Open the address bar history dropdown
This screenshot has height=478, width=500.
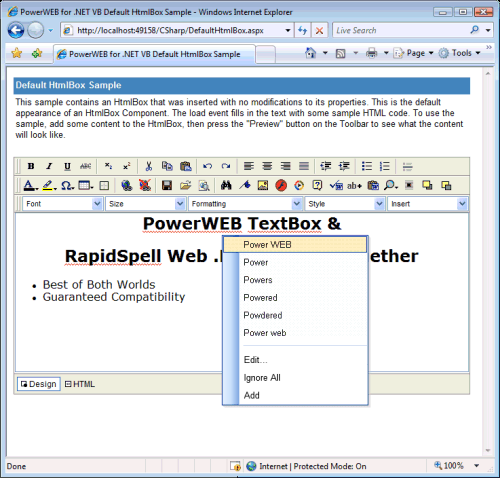tap(288, 30)
